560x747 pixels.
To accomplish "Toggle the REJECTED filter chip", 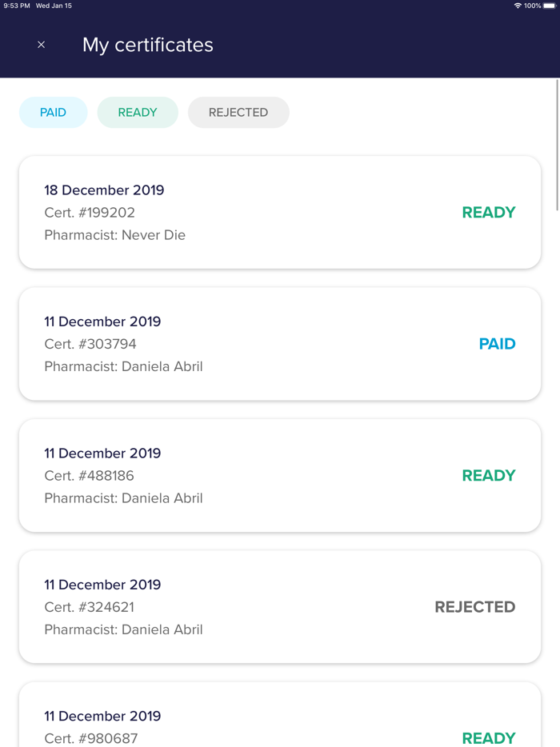I will coord(238,112).
